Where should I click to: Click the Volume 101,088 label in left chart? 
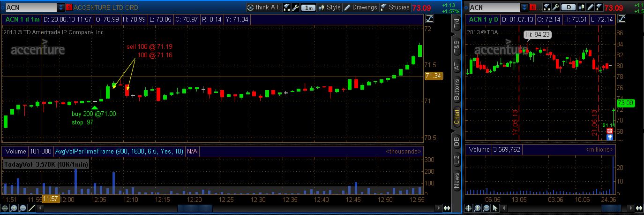[28, 151]
